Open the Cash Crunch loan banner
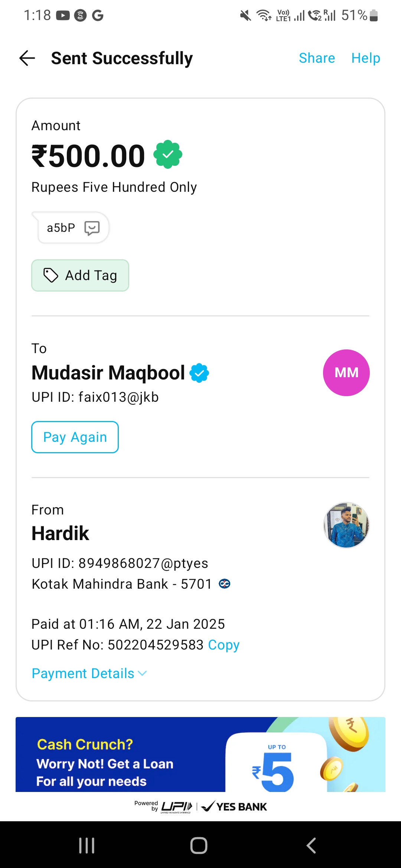401x868 pixels. click(200, 754)
